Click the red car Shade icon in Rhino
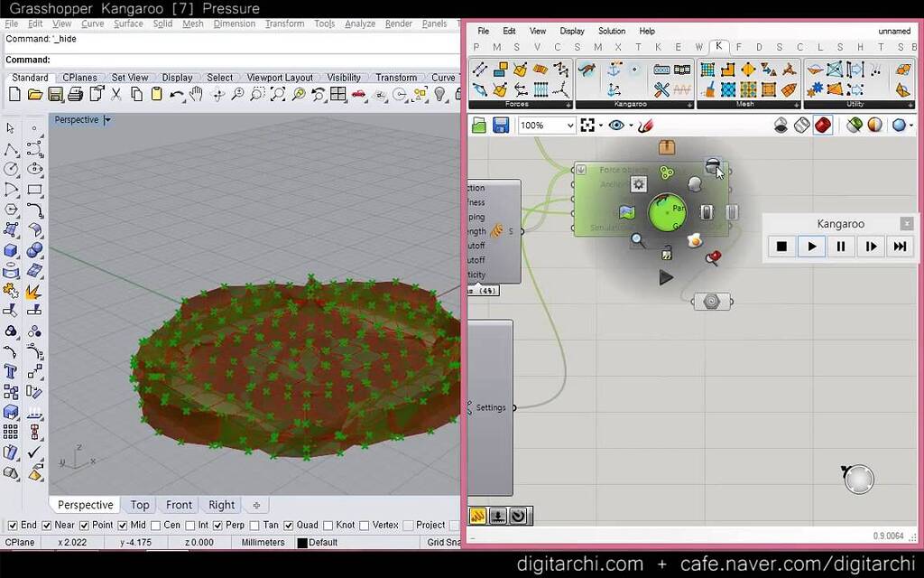Screen dimensions: 924x578 (x=358, y=94)
